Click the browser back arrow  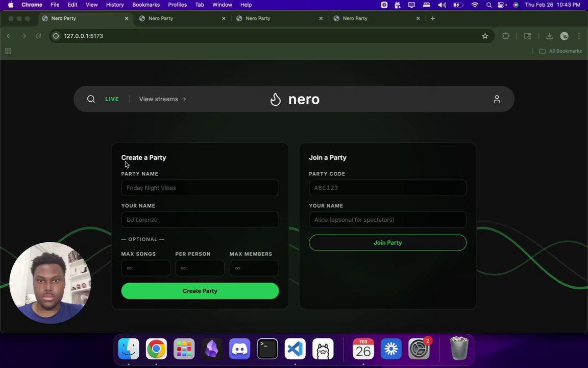point(9,36)
